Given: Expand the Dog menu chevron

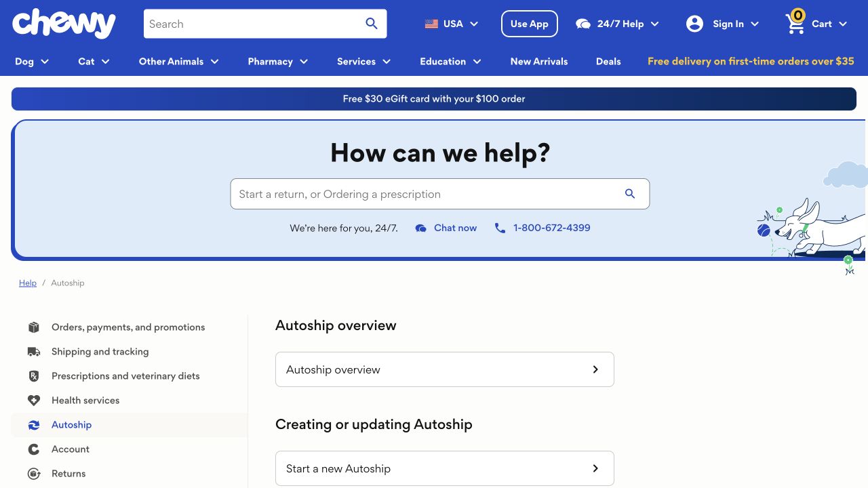Looking at the screenshot, I should pyautogui.click(x=45, y=62).
